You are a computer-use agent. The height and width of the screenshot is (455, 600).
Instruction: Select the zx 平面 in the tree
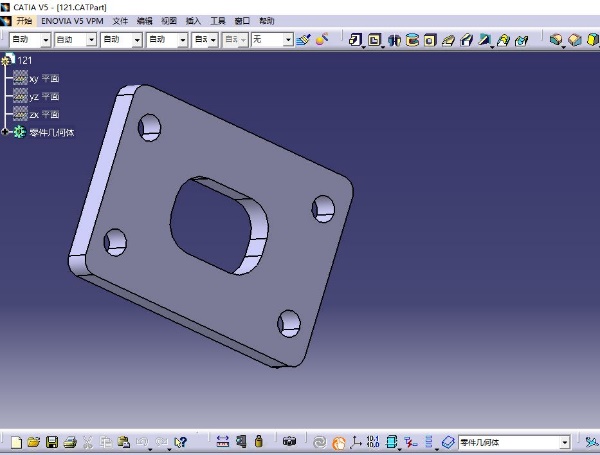click(x=44, y=115)
